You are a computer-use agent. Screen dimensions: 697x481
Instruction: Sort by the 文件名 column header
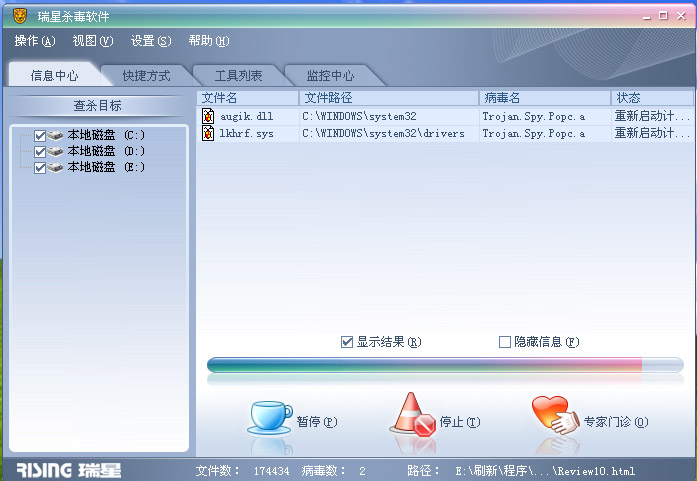pos(248,98)
